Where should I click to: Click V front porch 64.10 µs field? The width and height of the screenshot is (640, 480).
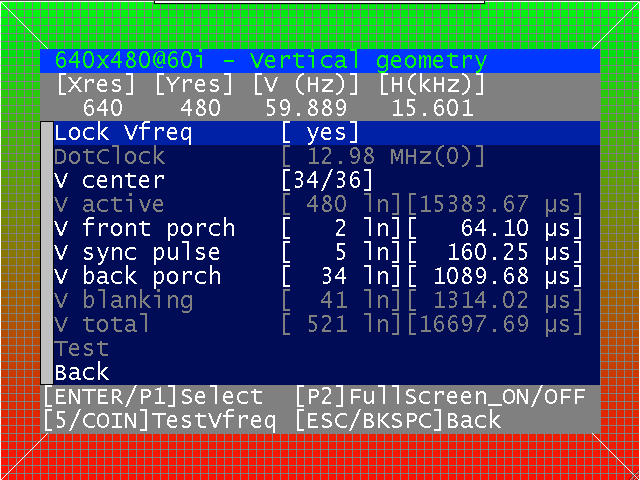click(x=495, y=229)
